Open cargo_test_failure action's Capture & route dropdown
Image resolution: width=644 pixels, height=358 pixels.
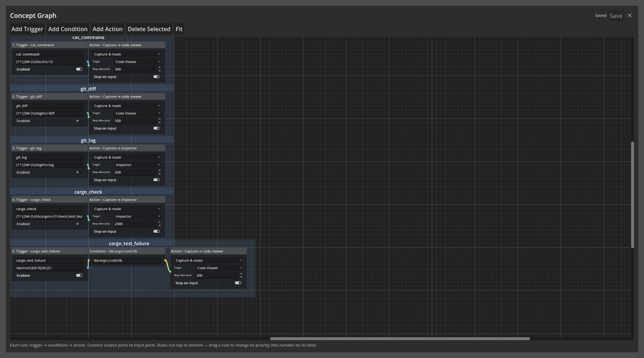[209, 261]
